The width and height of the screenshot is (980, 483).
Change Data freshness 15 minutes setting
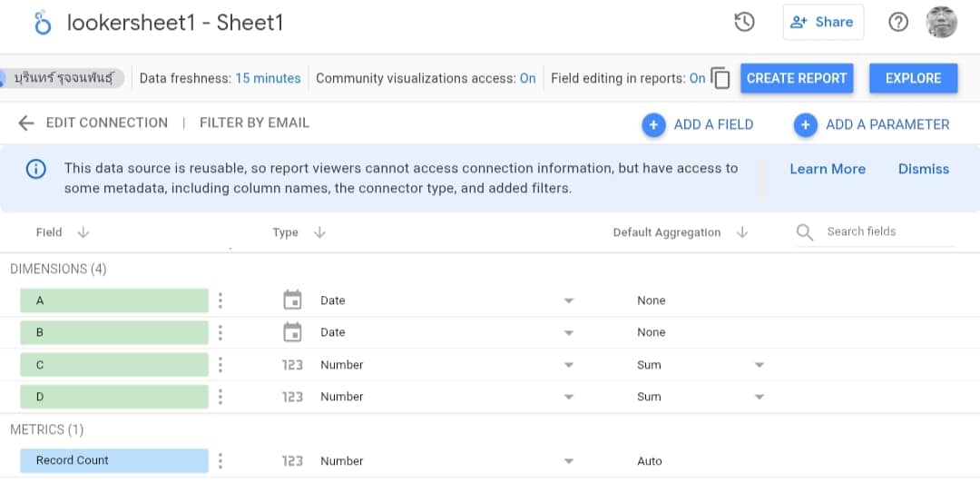[x=268, y=79]
